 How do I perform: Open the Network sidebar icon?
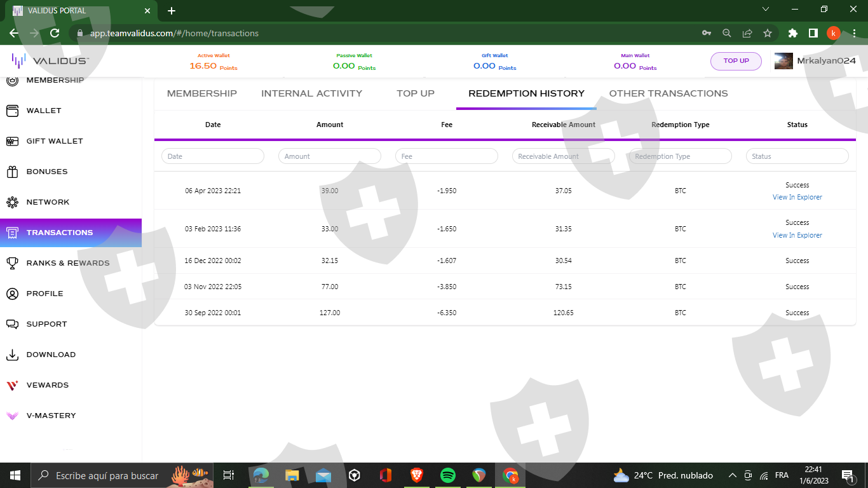(12, 202)
